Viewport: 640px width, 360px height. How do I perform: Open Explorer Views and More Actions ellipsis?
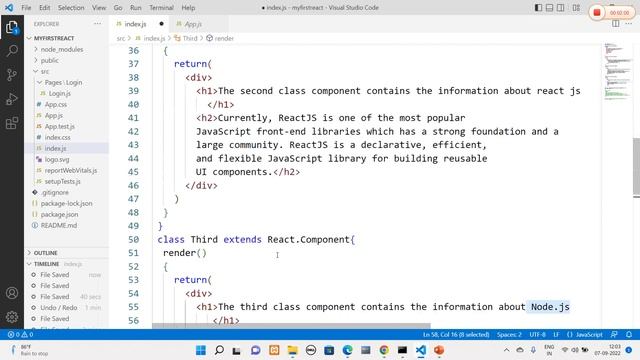click(x=97, y=24)
